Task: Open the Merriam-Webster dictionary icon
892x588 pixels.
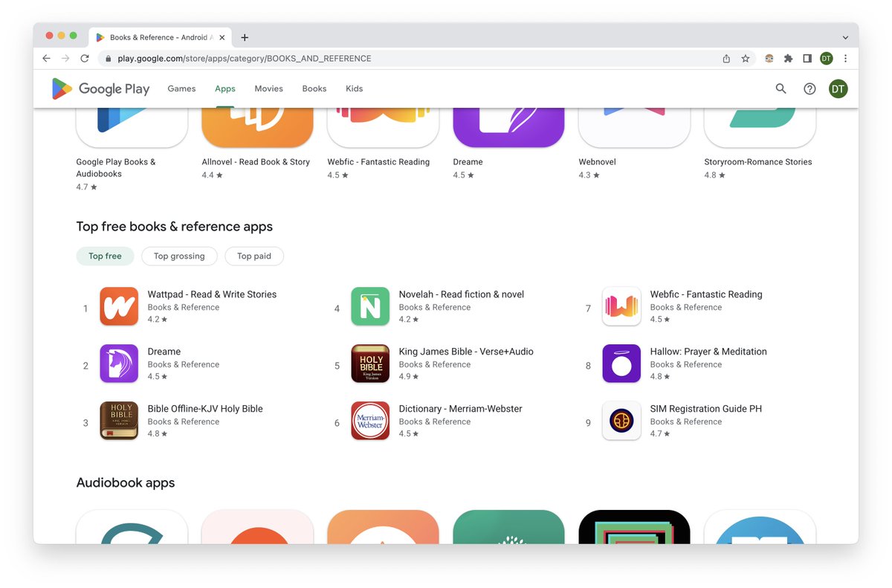Action: [x=370, y=421]
